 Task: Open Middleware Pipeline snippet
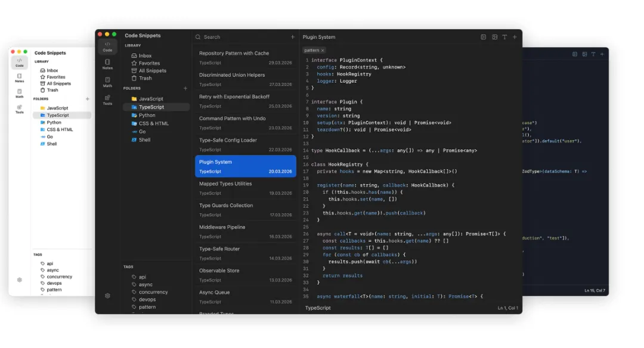point(246,231)
